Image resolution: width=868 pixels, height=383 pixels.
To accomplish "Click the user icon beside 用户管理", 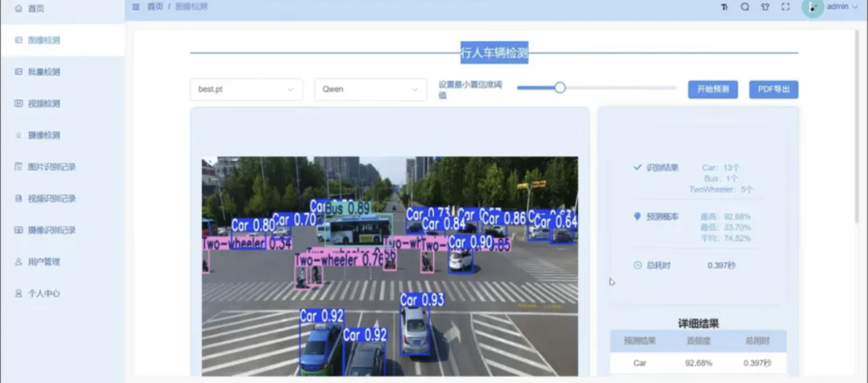I will [x=18, y=261].
